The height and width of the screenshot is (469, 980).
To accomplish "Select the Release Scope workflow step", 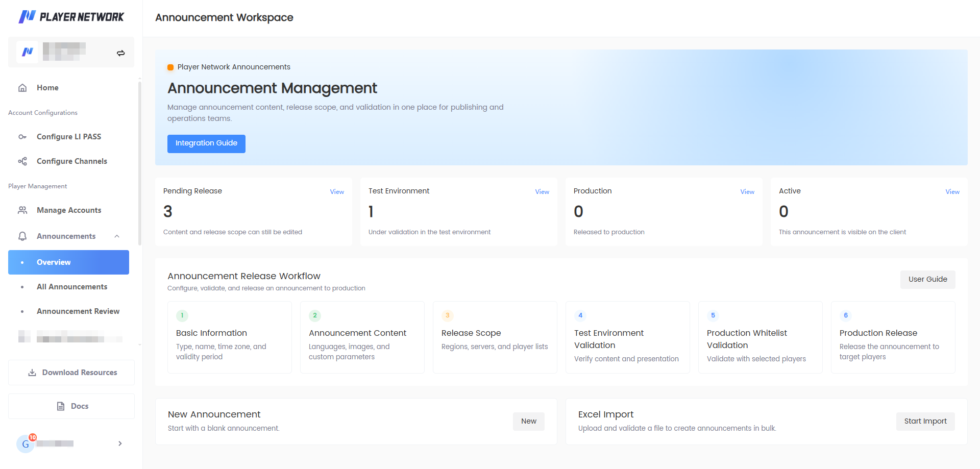I will pyautogui.click(x=495, y=337).
